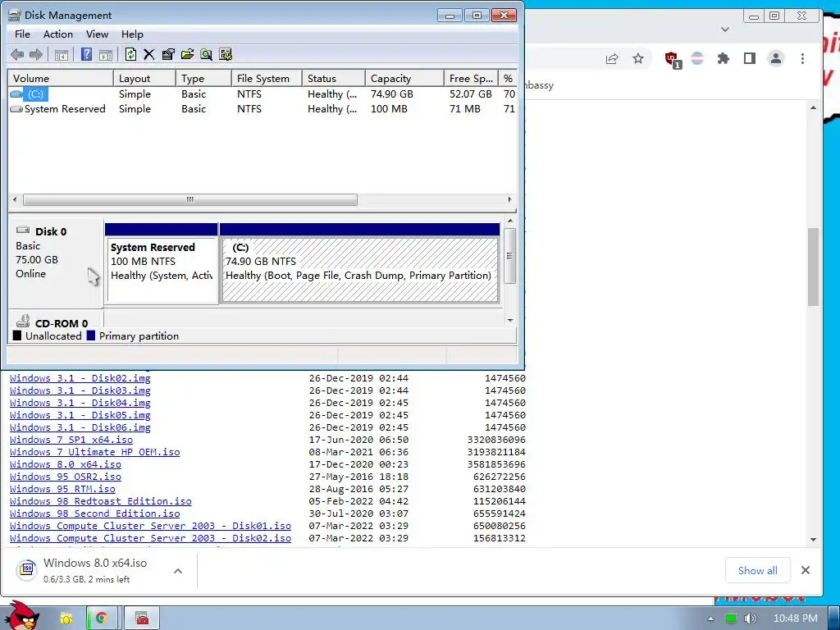Open Windows 8.0 x64.iso link
The image size is (840, 630).
66,464
